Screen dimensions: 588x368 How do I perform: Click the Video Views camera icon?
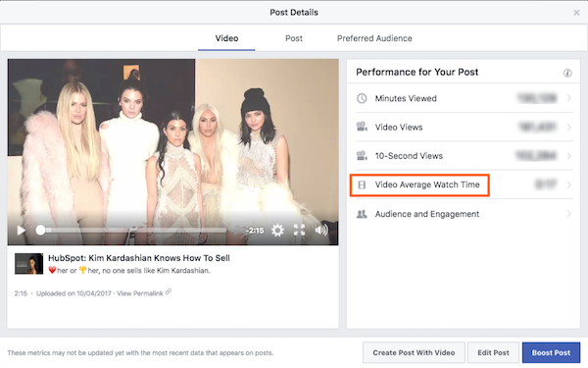point(362,127)
